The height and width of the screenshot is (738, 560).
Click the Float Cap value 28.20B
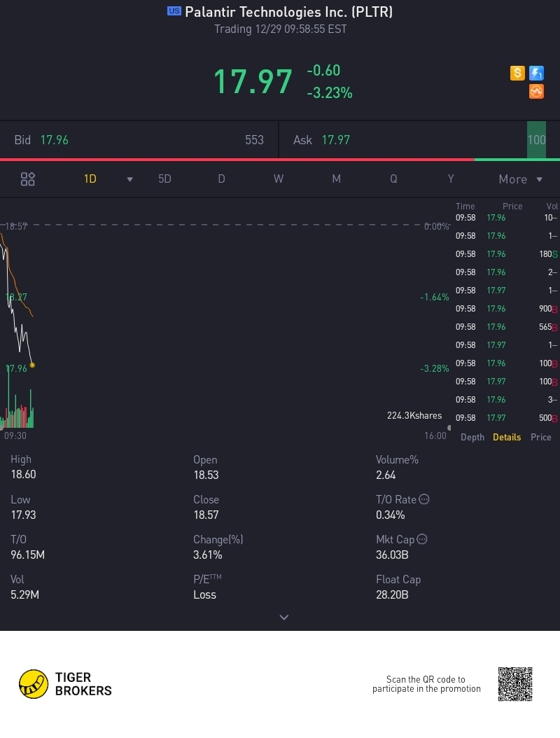[x=392, y=595]
